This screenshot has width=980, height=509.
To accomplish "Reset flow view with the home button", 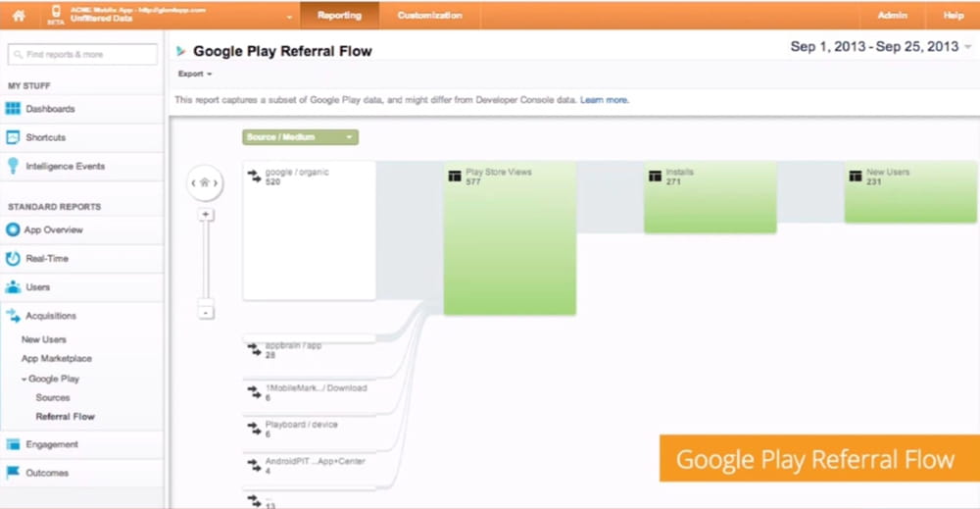I will 205,183.
